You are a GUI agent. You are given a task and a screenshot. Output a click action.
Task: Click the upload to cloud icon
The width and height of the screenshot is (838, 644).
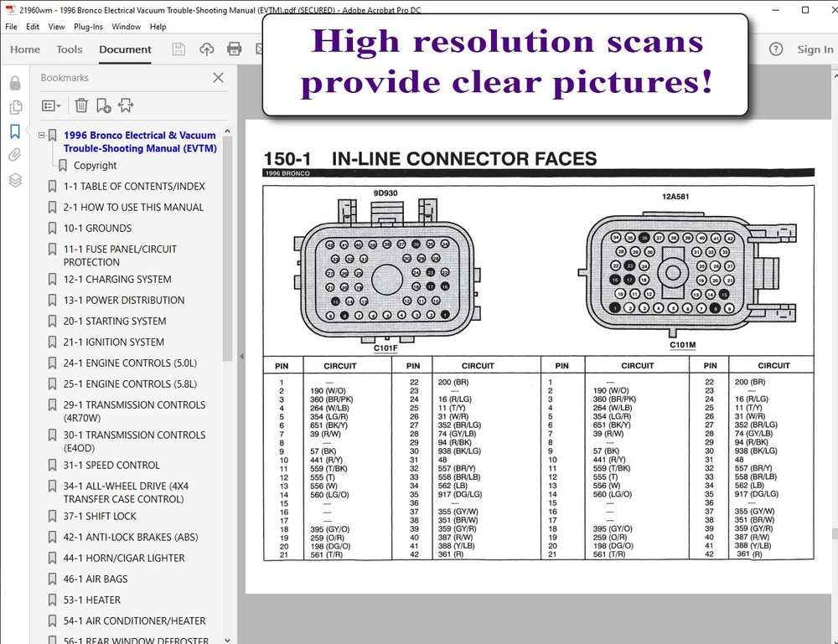(207, 49)
